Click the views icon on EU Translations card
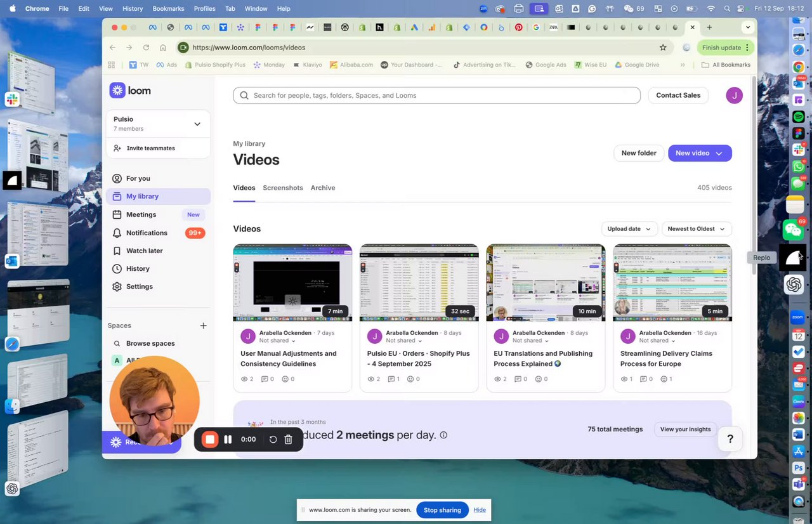The height and width of the screenshot is (524, 812). tap(498, 379)
